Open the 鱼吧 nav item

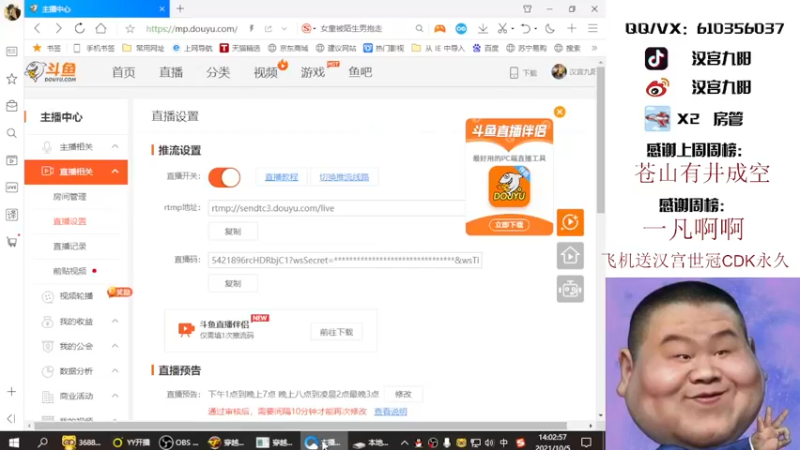(360, 72)
